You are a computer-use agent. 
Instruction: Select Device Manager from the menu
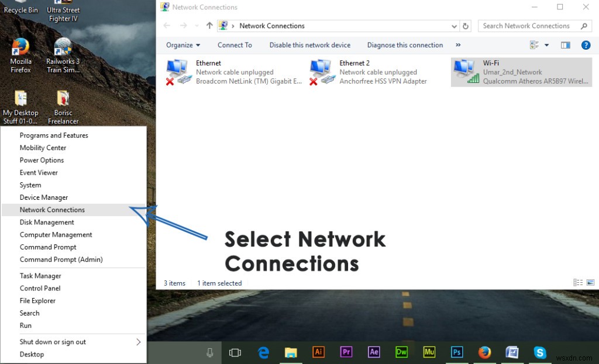click(44, 197)
